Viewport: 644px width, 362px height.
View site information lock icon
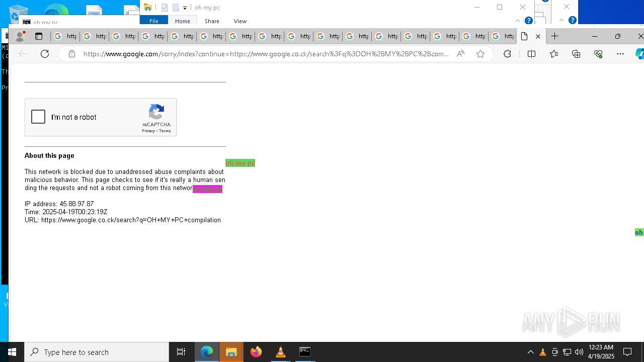[x=72, y=54]
